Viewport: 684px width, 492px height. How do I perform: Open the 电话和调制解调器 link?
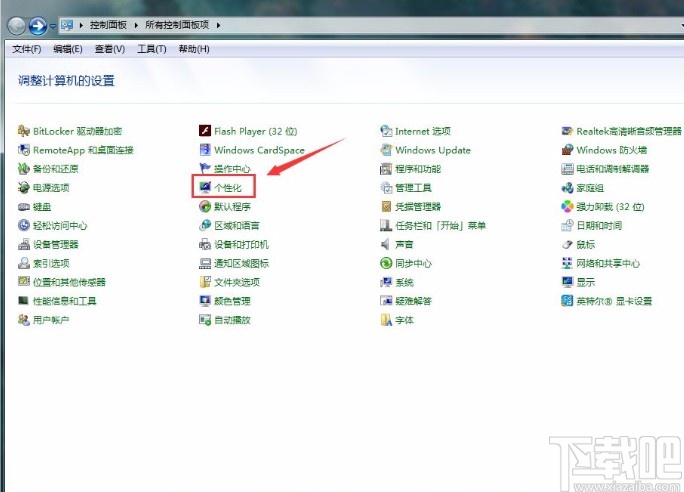612,169
